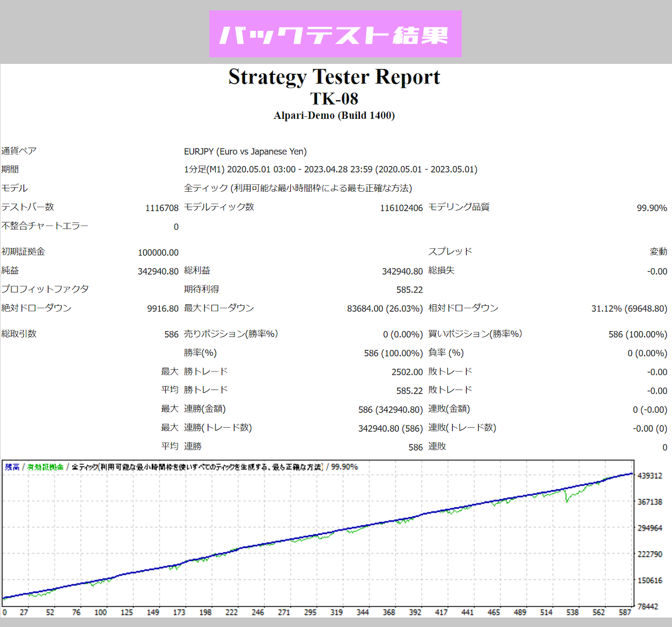Select the Alpari-Demo (Build 1400) subtitle

pyautogui.click(x=334, y=115)
